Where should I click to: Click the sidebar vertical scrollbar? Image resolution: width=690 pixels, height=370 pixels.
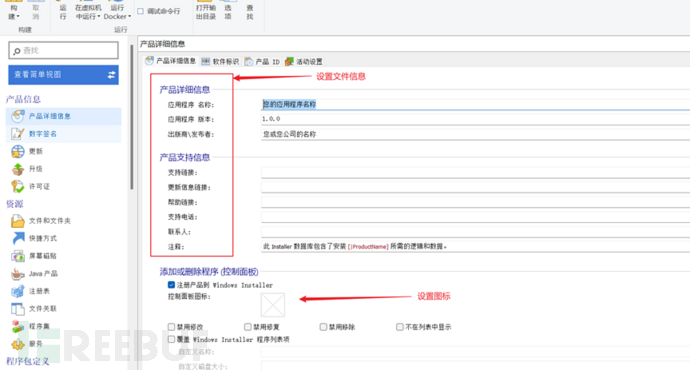(132, 117)
